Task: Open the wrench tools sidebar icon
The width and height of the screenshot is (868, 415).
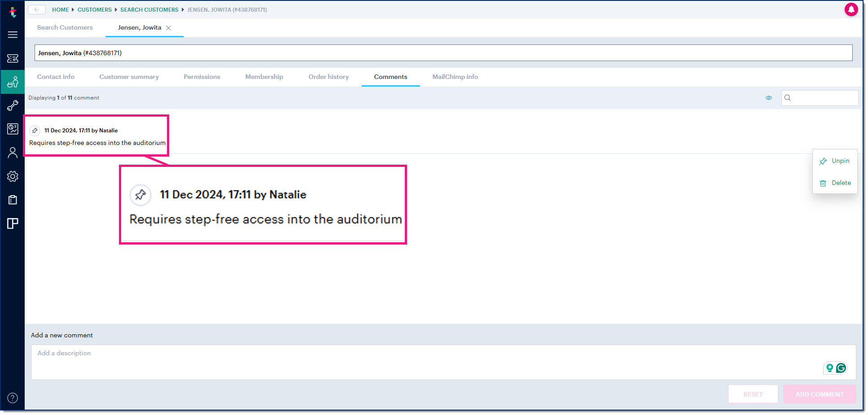Action: click(x=13, y=105)
